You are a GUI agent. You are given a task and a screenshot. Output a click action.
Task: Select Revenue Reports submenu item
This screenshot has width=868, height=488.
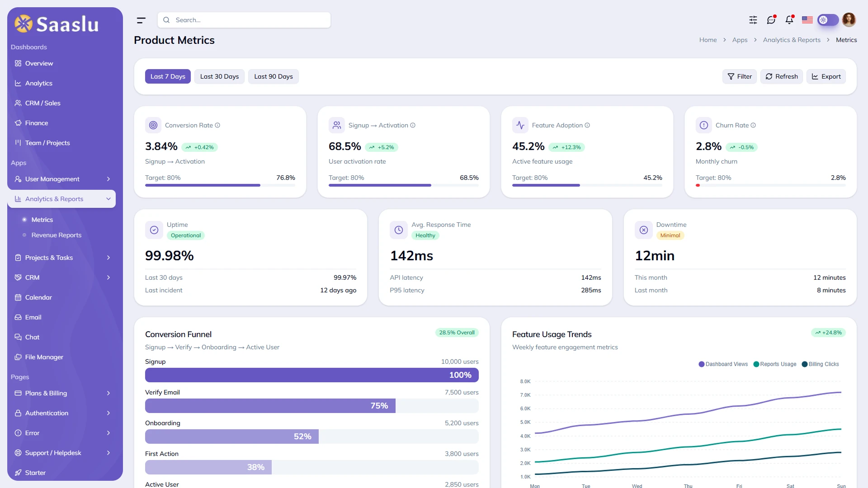(x=56, y=235)
